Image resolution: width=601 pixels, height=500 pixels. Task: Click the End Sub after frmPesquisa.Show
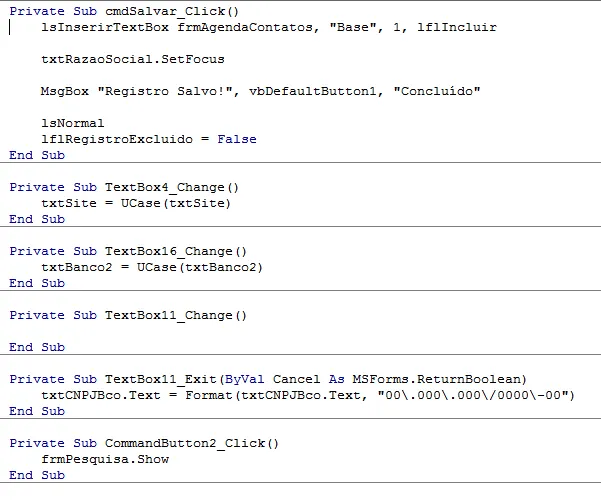(37, 475)
